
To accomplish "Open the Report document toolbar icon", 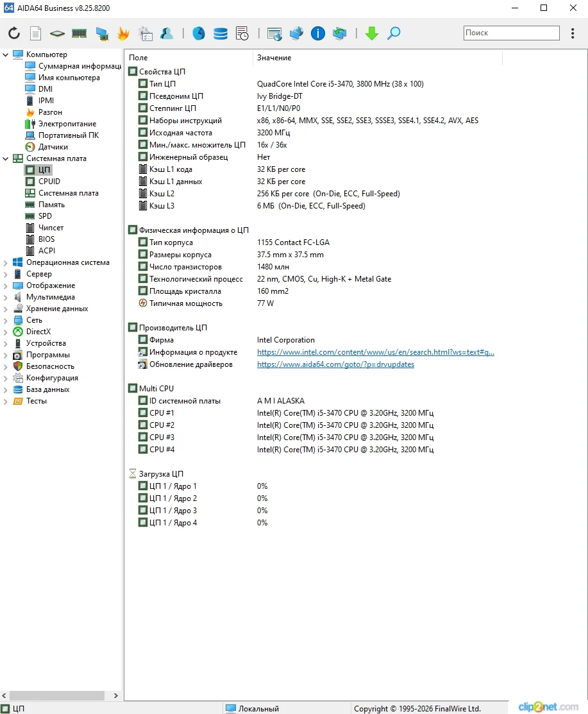I will 35,33.
